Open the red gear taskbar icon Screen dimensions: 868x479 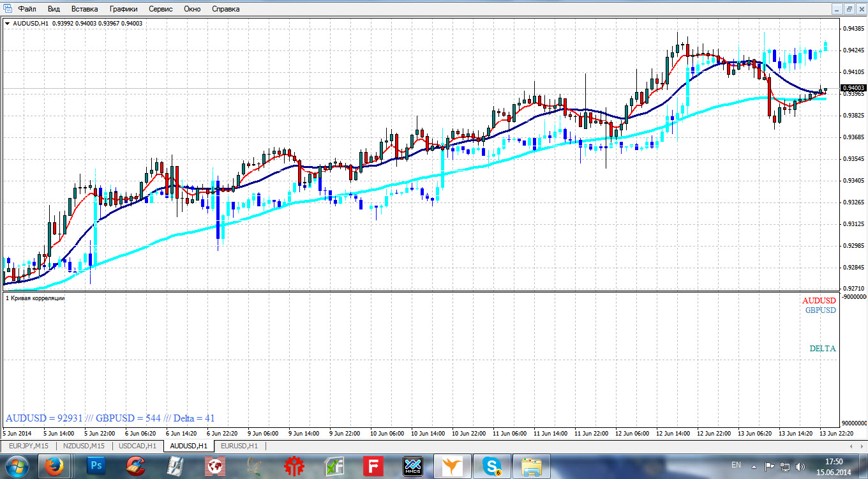point(294,466)
